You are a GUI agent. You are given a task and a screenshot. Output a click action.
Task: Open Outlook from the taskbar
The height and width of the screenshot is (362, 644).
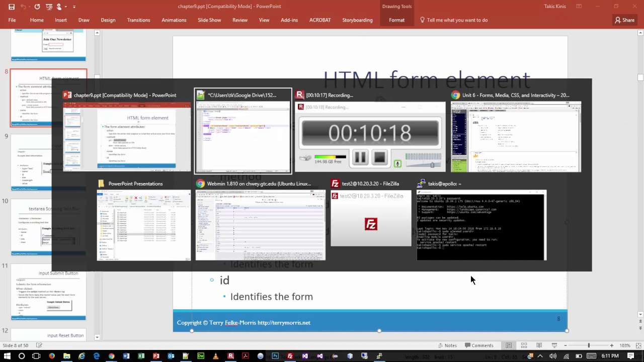pos(171,356)
